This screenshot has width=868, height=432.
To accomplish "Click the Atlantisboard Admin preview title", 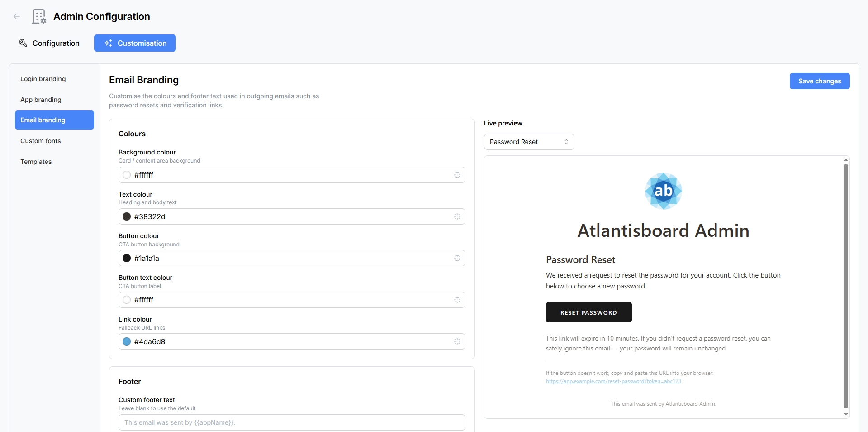I will (663, 230).
